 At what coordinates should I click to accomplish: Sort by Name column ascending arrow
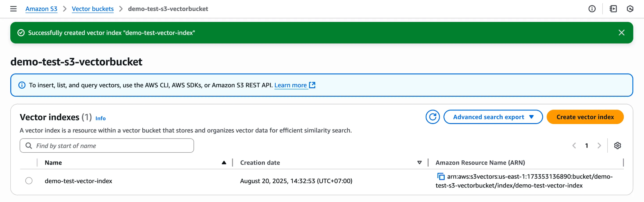(224, 163)
